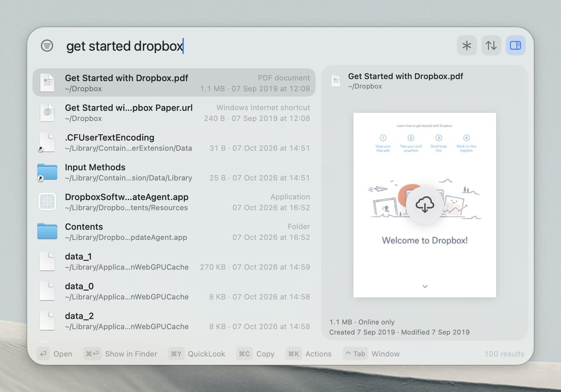The height and width of the screenshot is (392, 561).
Task: Click the Input Methods blue folder icon
Action: [47, 172]
